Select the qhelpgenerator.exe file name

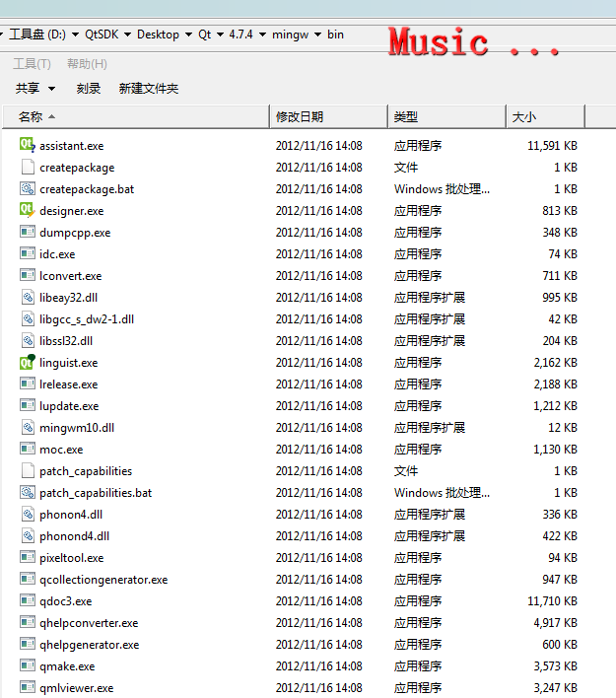[x=90, y=645]
